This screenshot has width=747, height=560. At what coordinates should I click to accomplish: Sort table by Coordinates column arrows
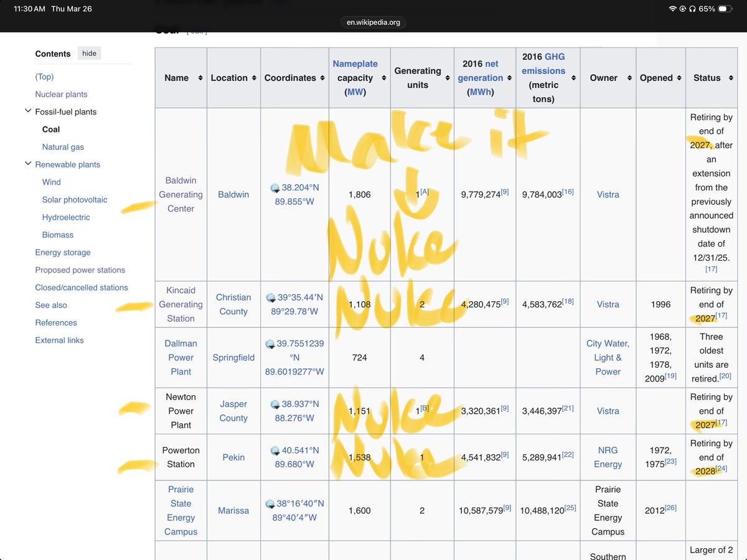[322, 78]
